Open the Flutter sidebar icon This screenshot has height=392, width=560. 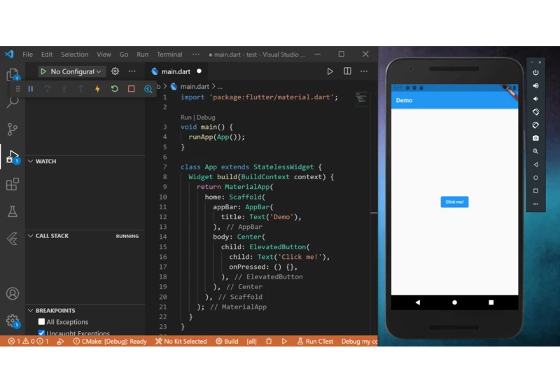[13, 239]
